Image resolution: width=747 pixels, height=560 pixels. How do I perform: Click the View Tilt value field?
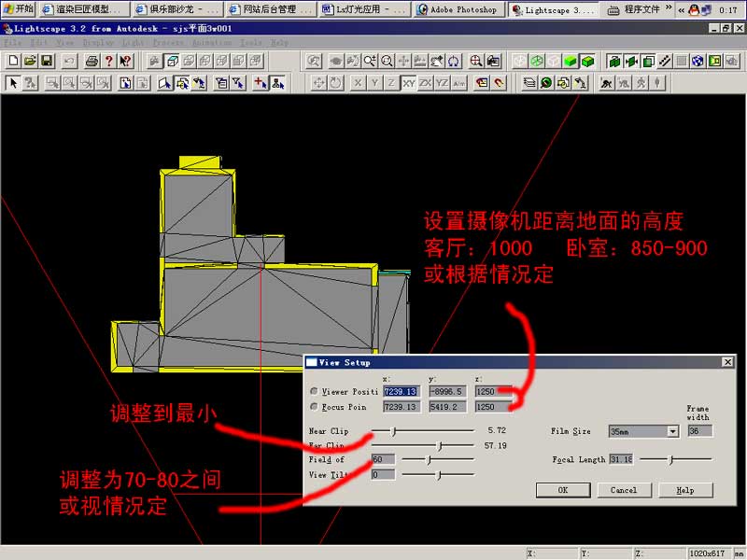coord(384,474)
